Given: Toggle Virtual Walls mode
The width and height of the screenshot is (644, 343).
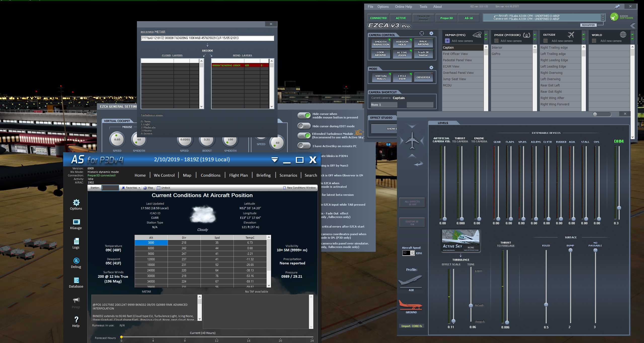Looking at the screenshot, I should tap(381, 77).
